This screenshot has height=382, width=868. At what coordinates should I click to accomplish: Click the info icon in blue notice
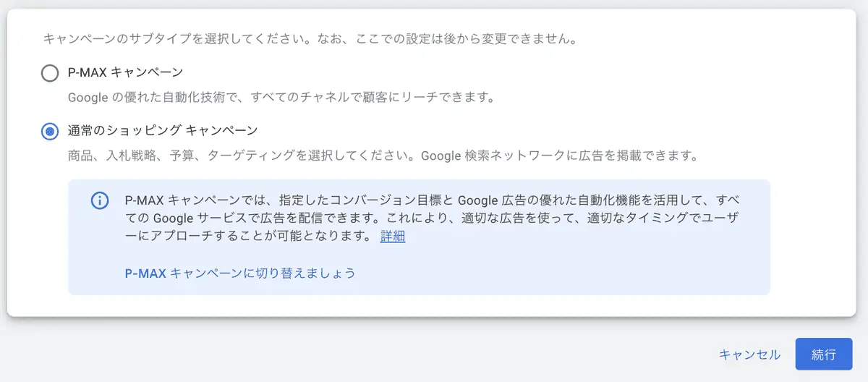click(100, 201)
